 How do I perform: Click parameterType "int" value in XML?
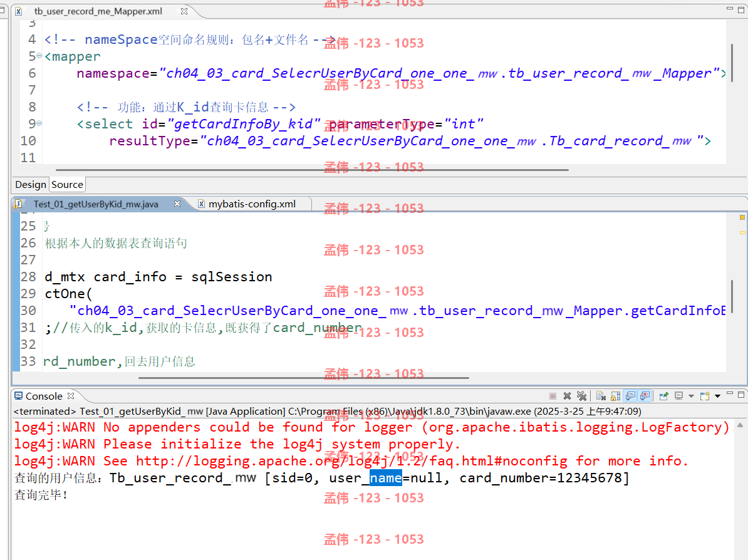coord(464,124)
